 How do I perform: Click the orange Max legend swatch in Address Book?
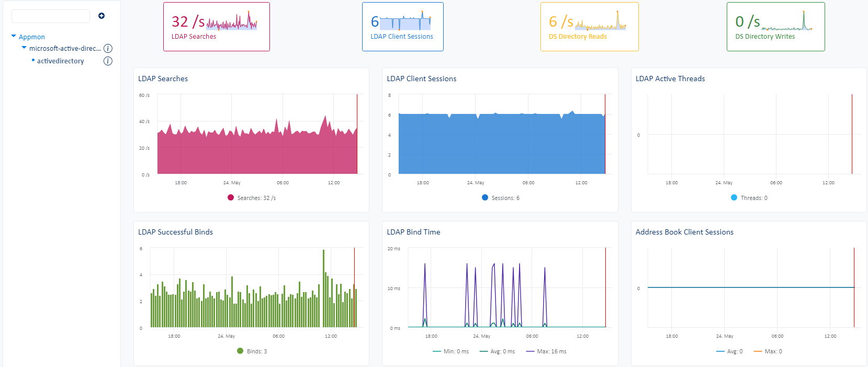(x=758, y=351)
